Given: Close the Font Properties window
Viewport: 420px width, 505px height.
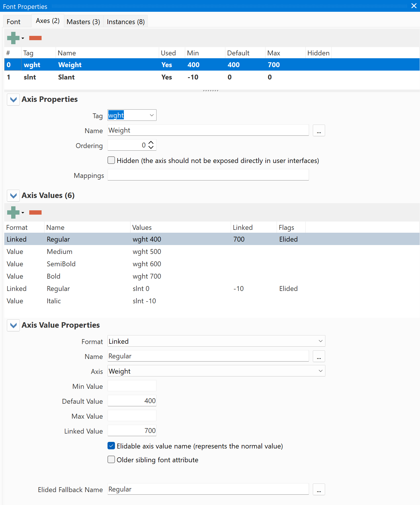Looking at the screenshot, I should [x=414, y=6].
